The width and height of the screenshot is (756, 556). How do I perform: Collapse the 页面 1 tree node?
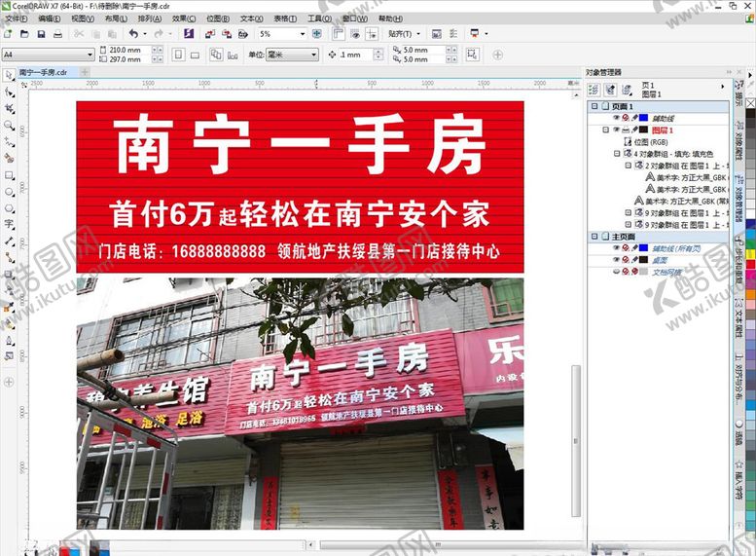point(594,106)
